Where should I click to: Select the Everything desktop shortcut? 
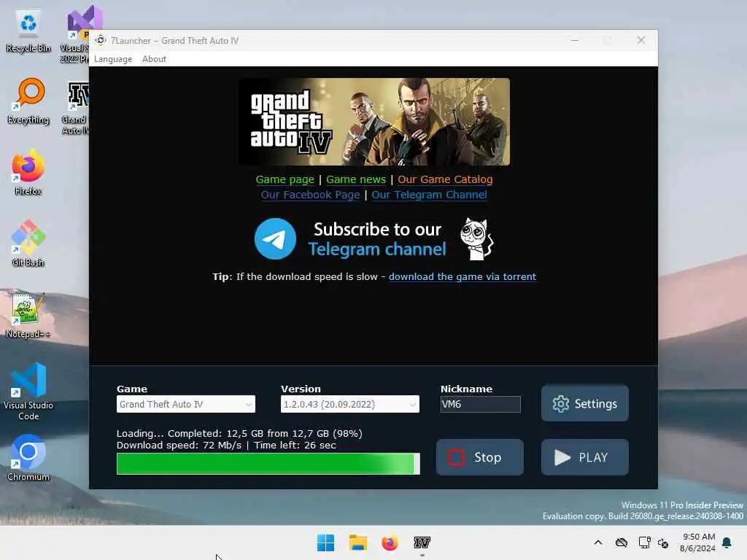point(28,101)
